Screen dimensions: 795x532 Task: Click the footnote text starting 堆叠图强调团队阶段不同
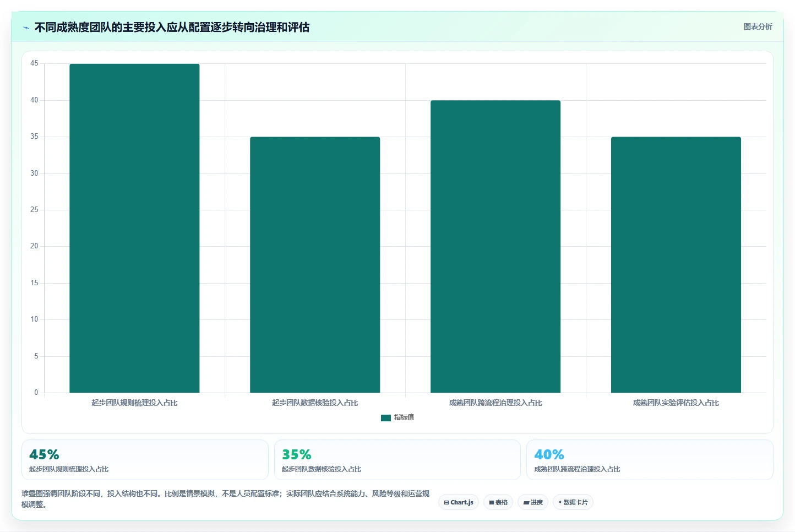(225, 499)
